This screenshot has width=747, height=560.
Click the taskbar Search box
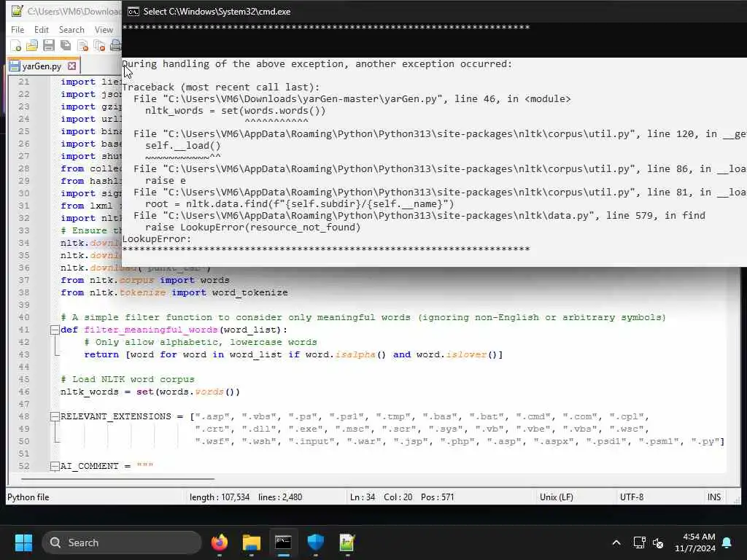[x=122, y=542]
